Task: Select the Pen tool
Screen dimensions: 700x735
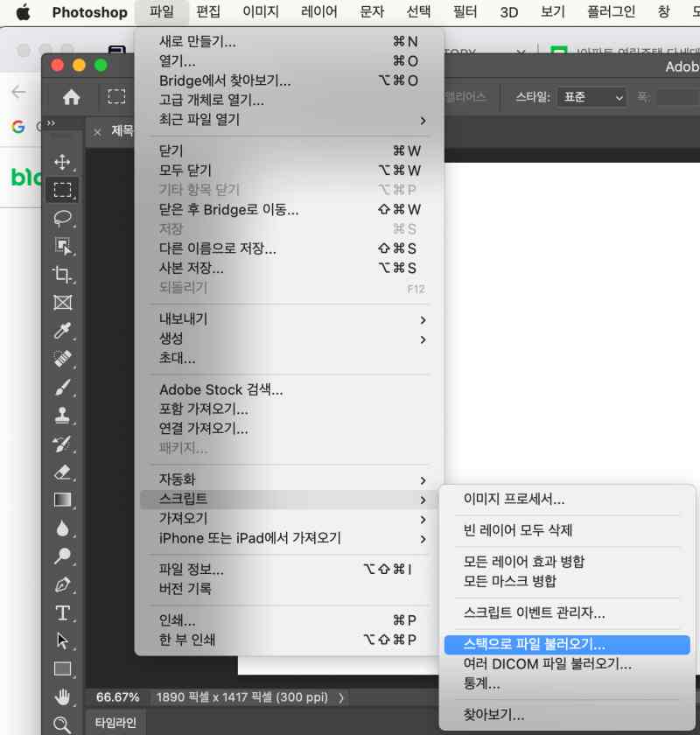Action: 62,584
